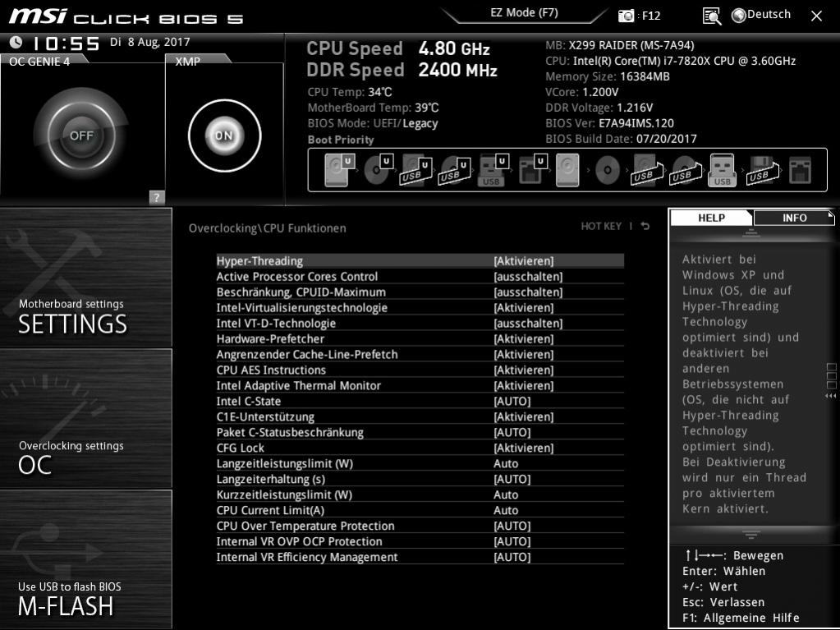Switch to EZ Mode (F7)
Image resolution: width=840 pixels, height=630 pixels.
pos(525,12)
